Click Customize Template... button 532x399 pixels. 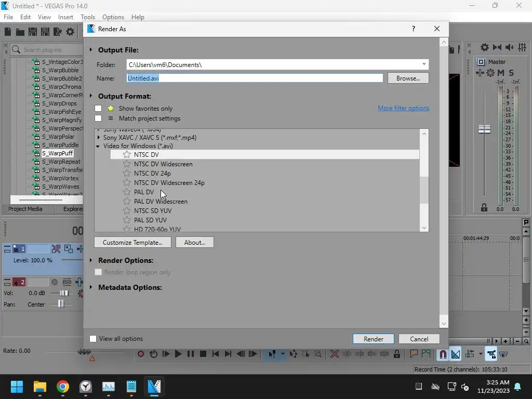pyautogui.click(x=132, y=242)
